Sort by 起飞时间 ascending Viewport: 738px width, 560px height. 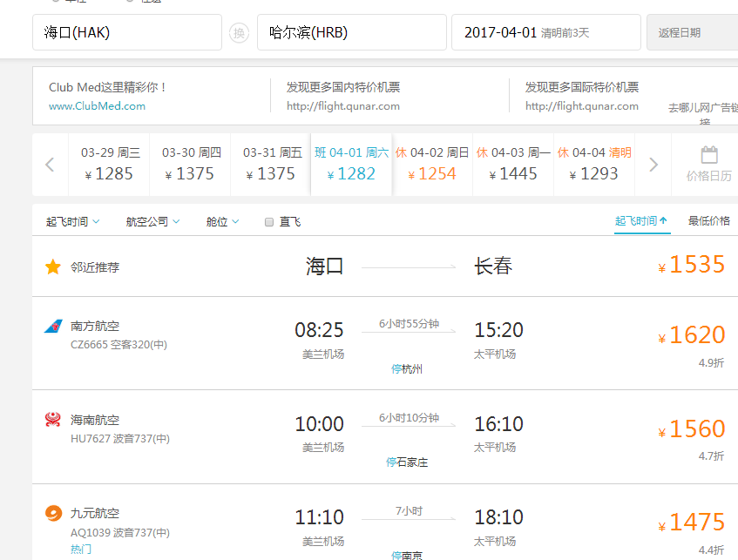point(641,220)
